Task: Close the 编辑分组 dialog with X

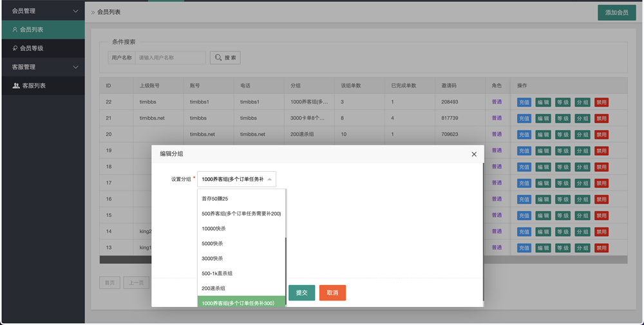Action: pos(474,154)
